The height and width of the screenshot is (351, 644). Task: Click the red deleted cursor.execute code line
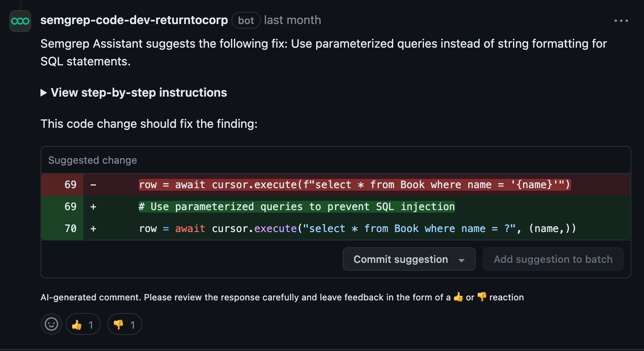[354, 185]
